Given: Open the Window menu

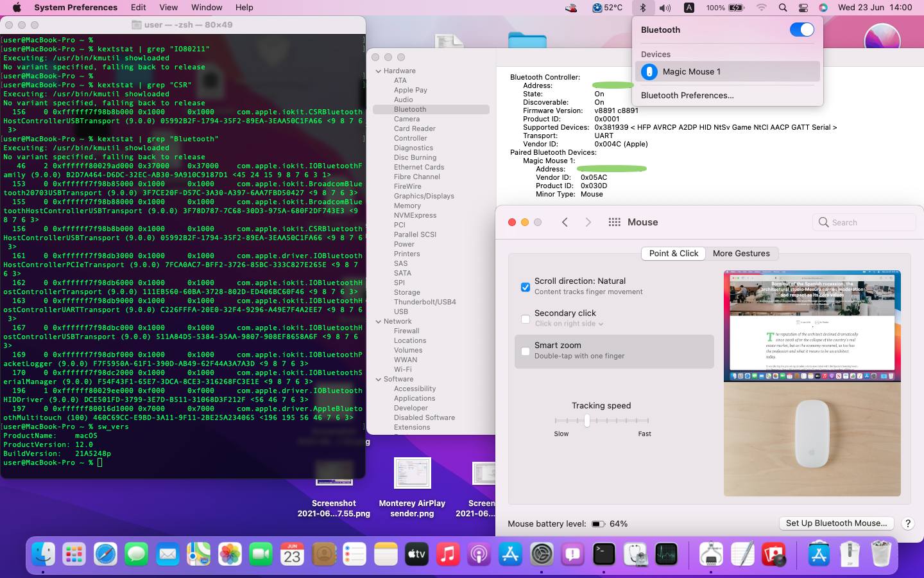Looking at the screenshot, I should click(x=207, y=8).
